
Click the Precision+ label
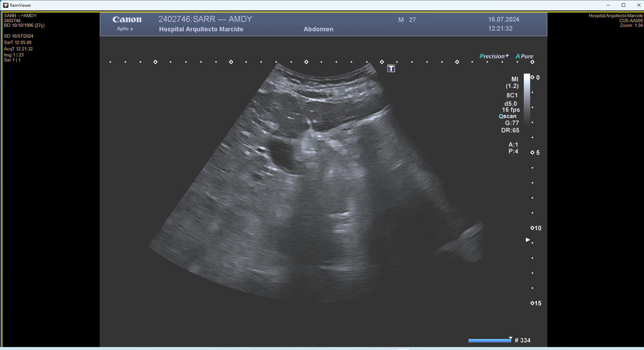[494, 56]
